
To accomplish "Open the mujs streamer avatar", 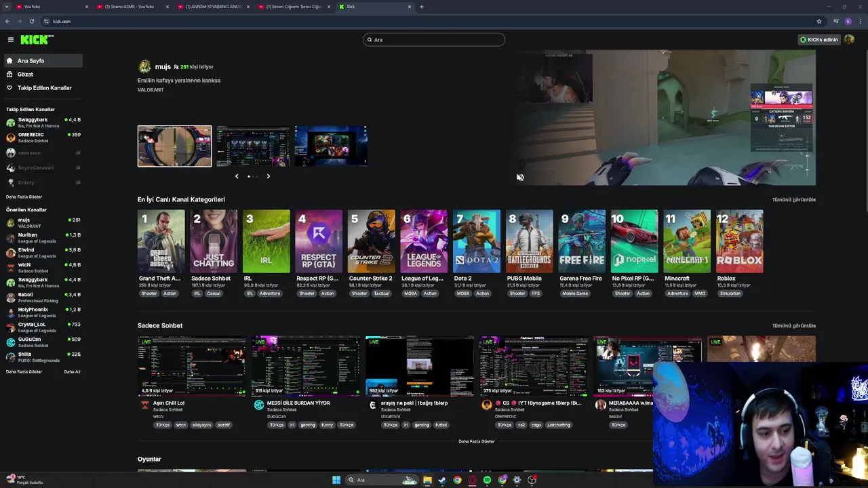I will pyautogui.click(x=144, y=66).
